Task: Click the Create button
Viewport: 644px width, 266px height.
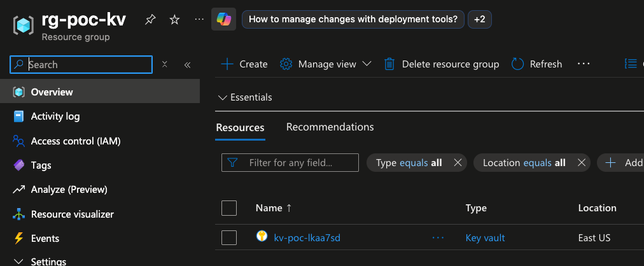Action: 244,64
